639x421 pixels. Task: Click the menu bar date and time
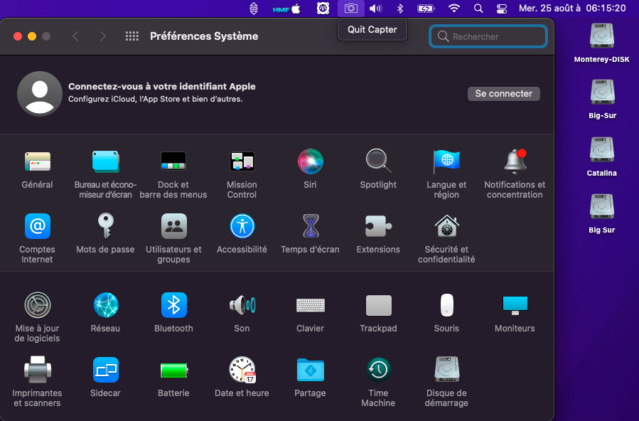point(572,8)
